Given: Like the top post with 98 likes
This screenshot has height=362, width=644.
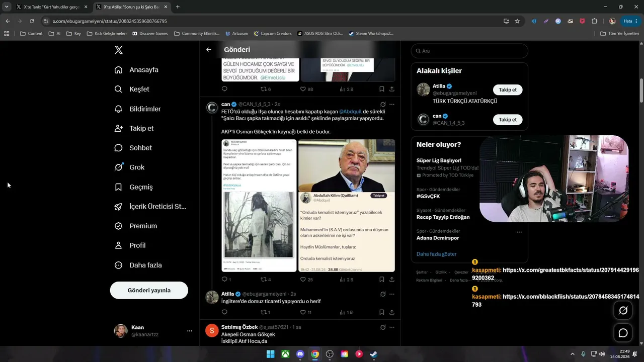Looking at the screenshot, I should coord(303,89).
